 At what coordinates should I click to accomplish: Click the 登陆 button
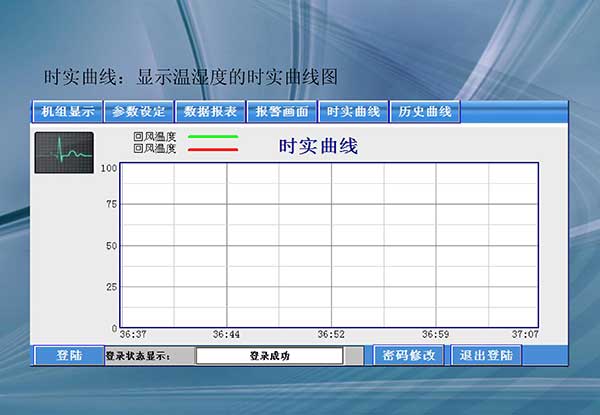(69, 355)
